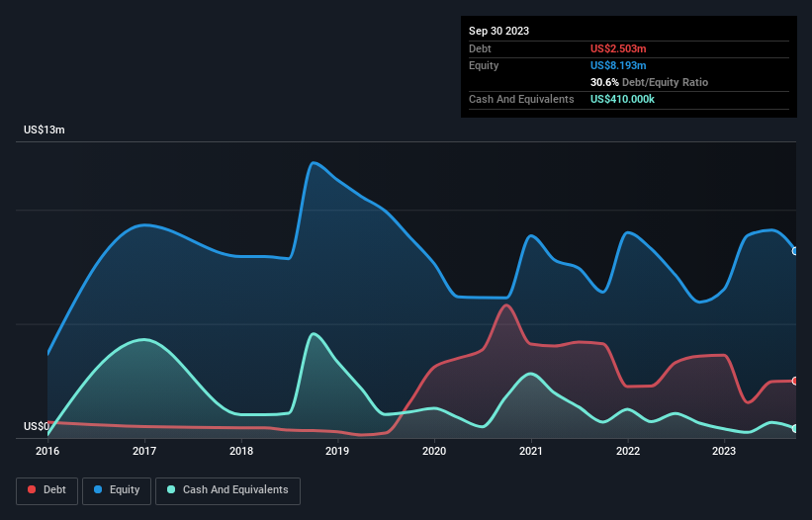Click the US$0 y-axis label
Image resolution: width=812 pixels, height=520 pixels.
click(37, 426)
